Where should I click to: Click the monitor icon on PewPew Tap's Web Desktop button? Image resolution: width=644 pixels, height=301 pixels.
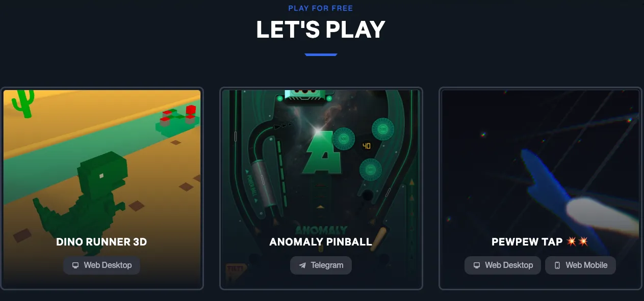tap(477, 265)
